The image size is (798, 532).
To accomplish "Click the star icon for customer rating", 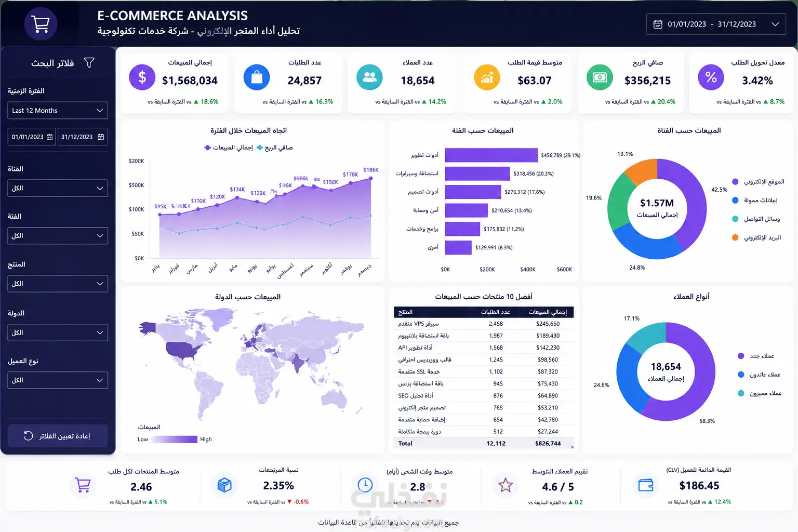I will point(506,485).
